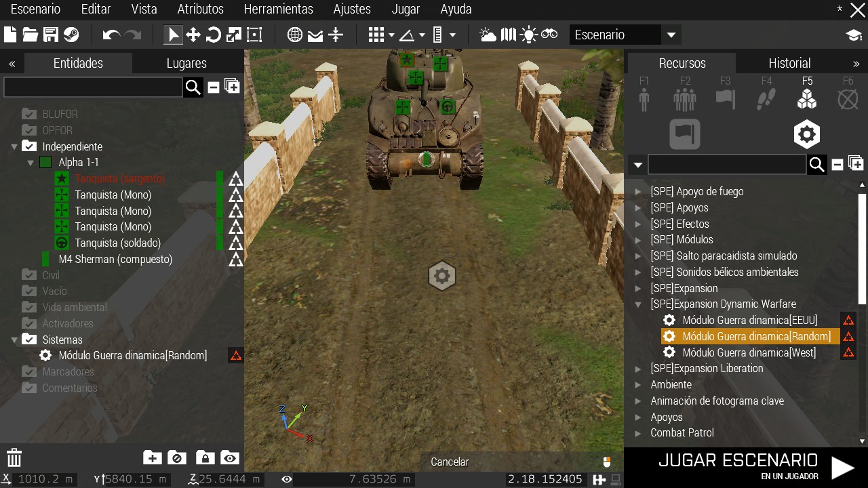Toggle scaling grid ruler icon
Viewport: 868px width, 488px height.
pos(437,35)
